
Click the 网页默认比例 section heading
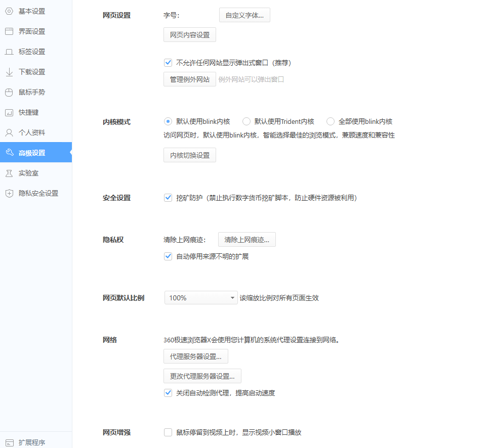coord(124,298)
